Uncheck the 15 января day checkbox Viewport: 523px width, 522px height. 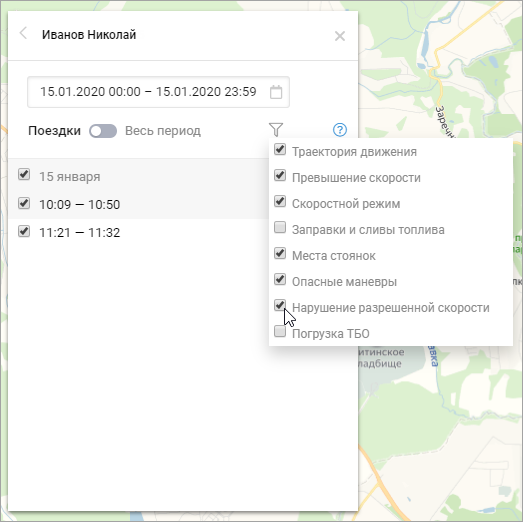pyautogui.click(x=24, y=174)
